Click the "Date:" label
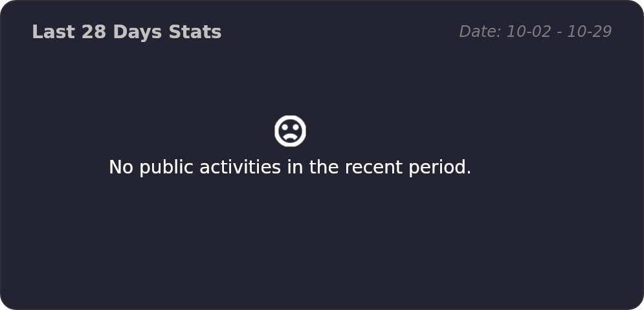This screenshot has width=644, height=310. coord(480,32)
